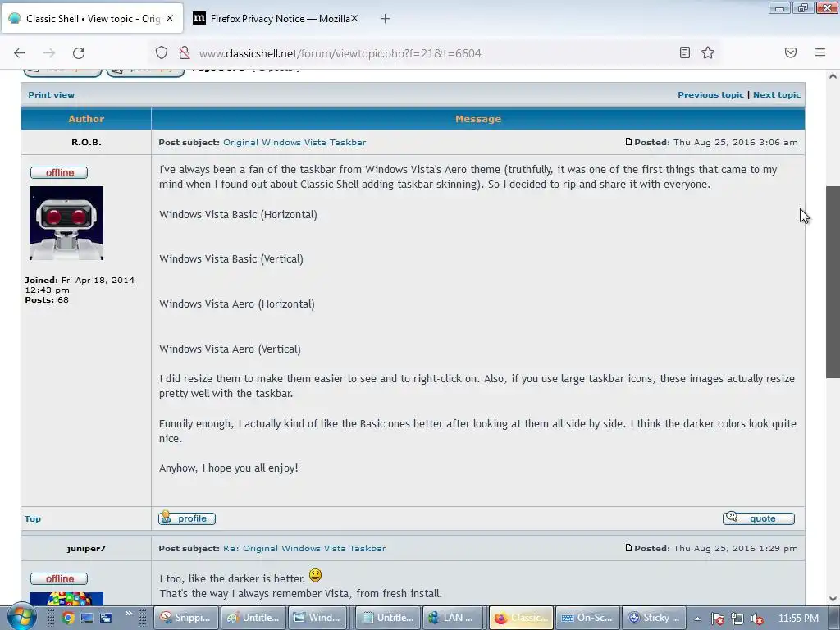Close the Classic Shell tab

tap(170, 18)
